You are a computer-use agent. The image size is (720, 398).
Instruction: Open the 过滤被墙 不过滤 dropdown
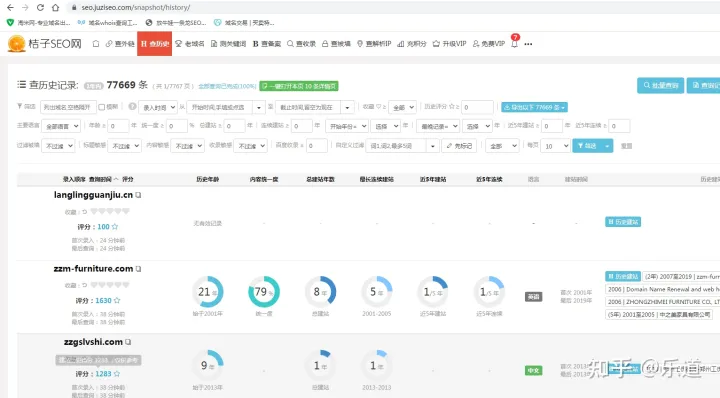coord(58,146)
